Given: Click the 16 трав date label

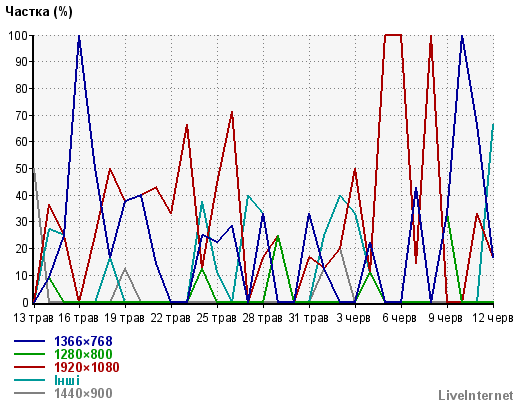Looking at the screenshot, I should (x=79, y=318).
